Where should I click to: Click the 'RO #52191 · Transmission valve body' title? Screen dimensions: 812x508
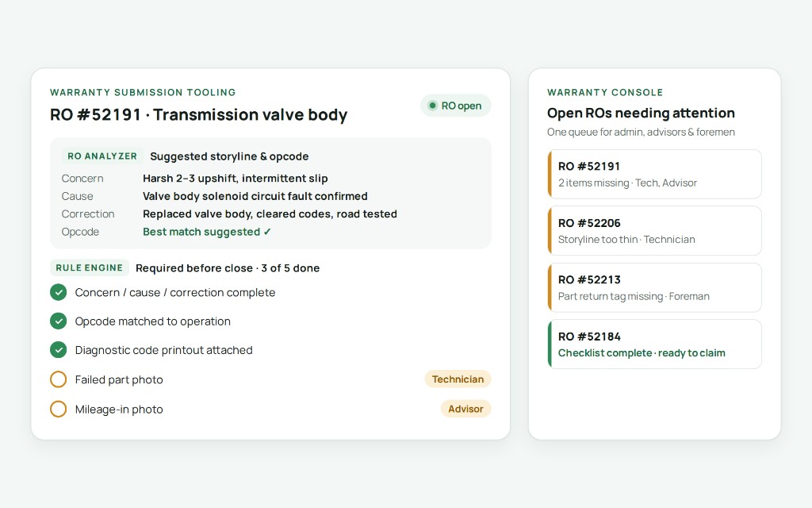198,114
